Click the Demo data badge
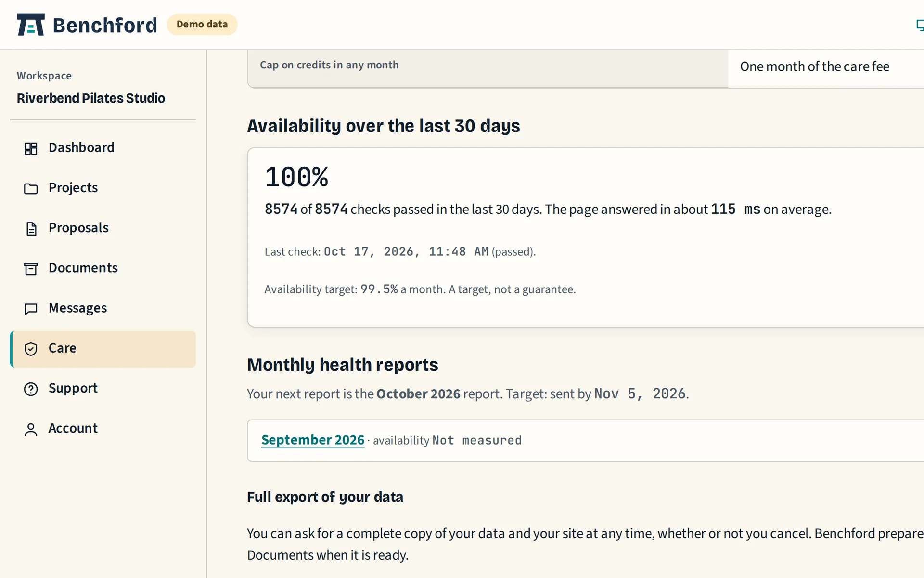This screenshot has height=578, width=924. tap(202, 25)
